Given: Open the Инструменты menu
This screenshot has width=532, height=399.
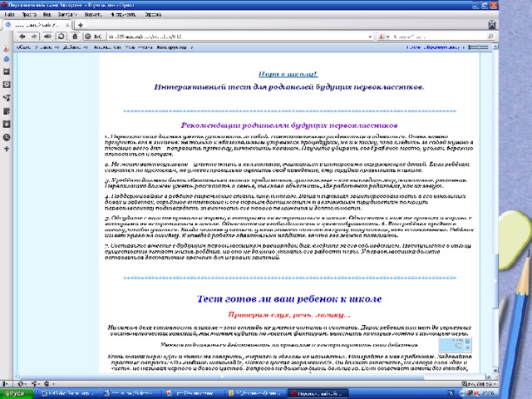Looking at the screenshot, I should click(x=124, y=15).
